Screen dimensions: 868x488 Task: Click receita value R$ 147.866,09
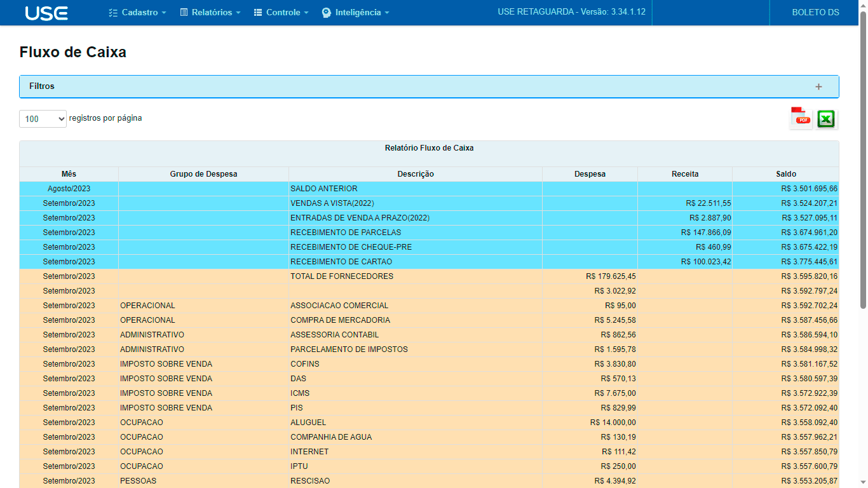[706, 233]
